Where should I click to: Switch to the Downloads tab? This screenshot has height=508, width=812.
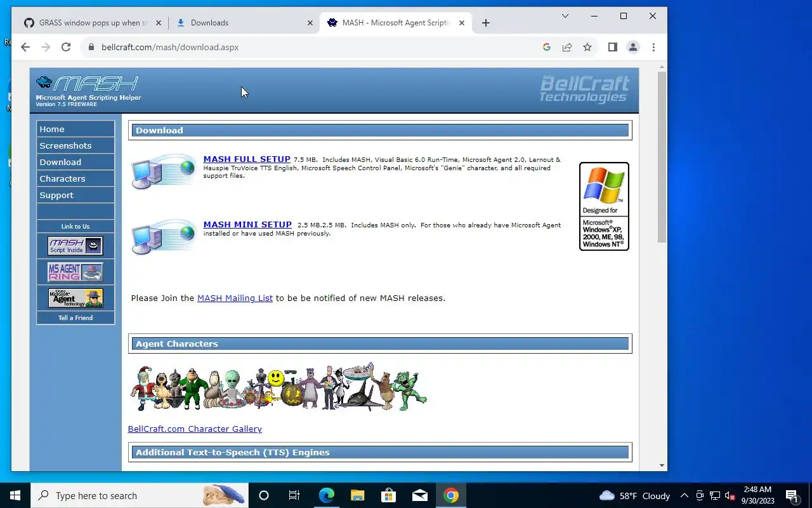(244, 23)
